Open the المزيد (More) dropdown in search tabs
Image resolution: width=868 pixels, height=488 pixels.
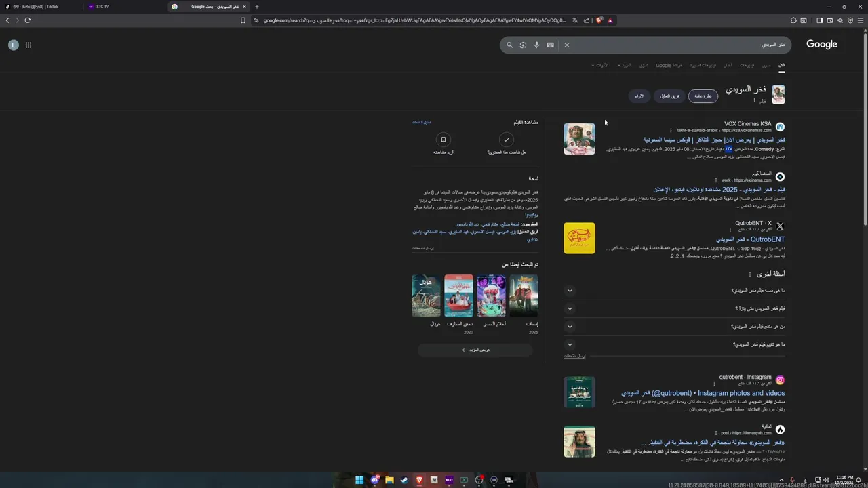click(625, 66)
